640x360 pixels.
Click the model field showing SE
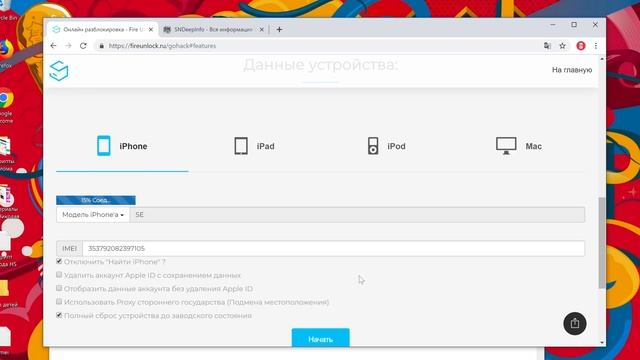click(x=357, y=215)
